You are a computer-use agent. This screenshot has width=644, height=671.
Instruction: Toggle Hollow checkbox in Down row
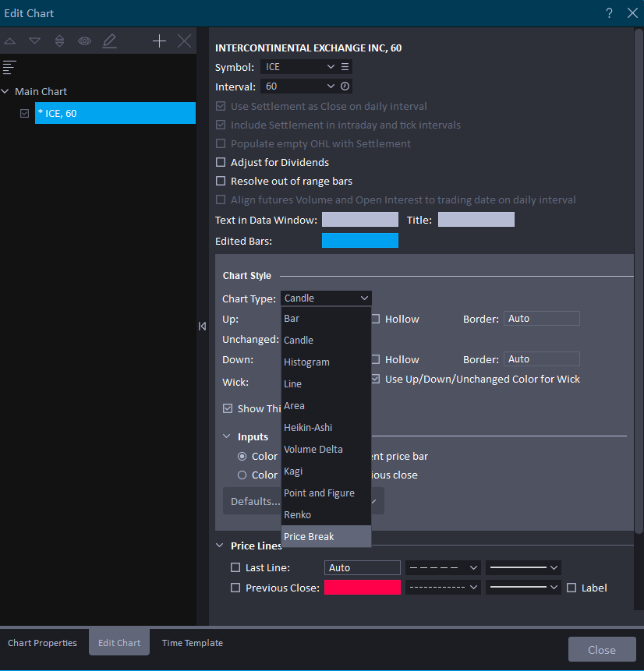click(x=376, y=359)
